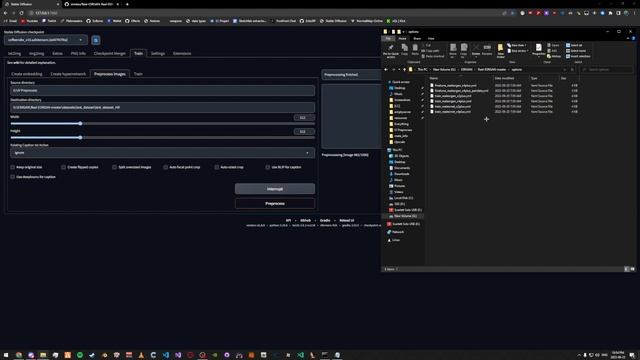Enable Keep original size checkbox
Viewport: 640px width, 360px height.
[13, 167]
